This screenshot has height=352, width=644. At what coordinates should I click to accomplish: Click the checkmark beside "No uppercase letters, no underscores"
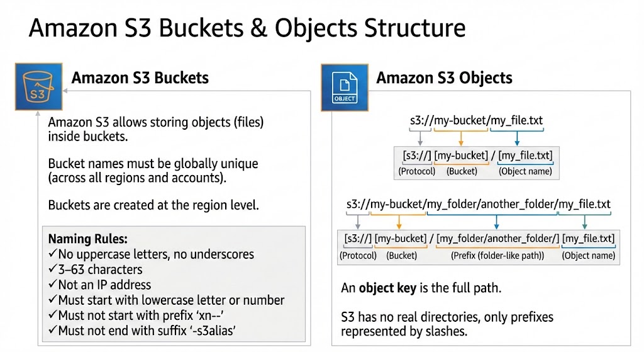[x=53, y=254]
